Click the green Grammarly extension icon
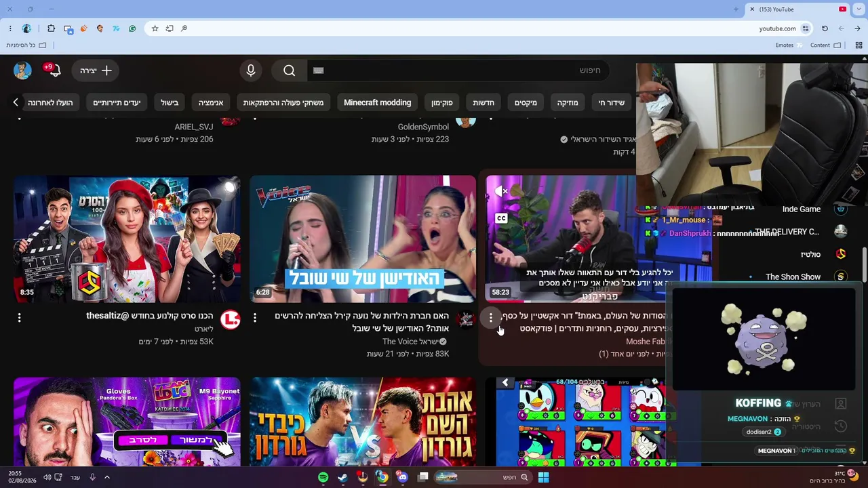Image resolution: width=868 pixels, height=488 pixels. click(x=132, y=28)
